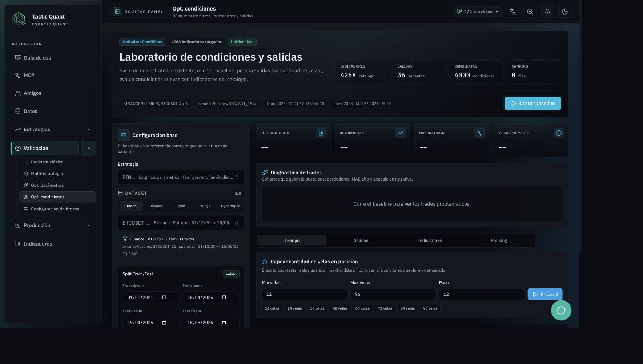Open Multi-estrategia
Image resolution: width=643 pixels, height=364 pixels.
pos(57,174)
